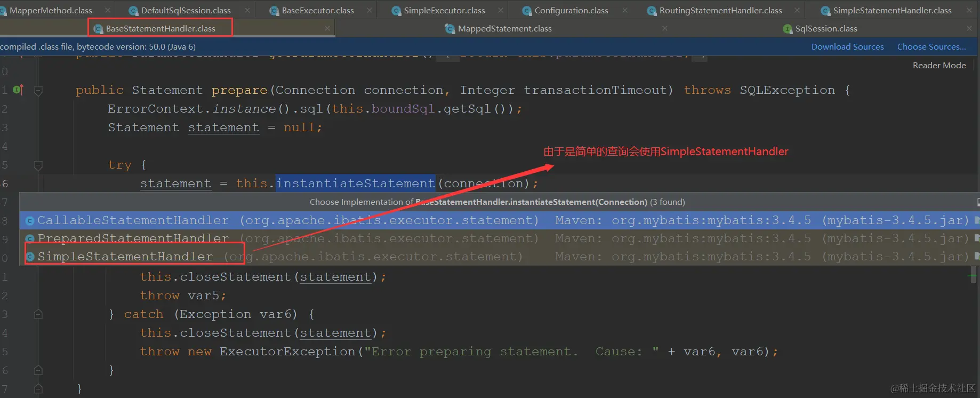Close the Configuration.class tab

pyautogui.click(x=625, y=10)
